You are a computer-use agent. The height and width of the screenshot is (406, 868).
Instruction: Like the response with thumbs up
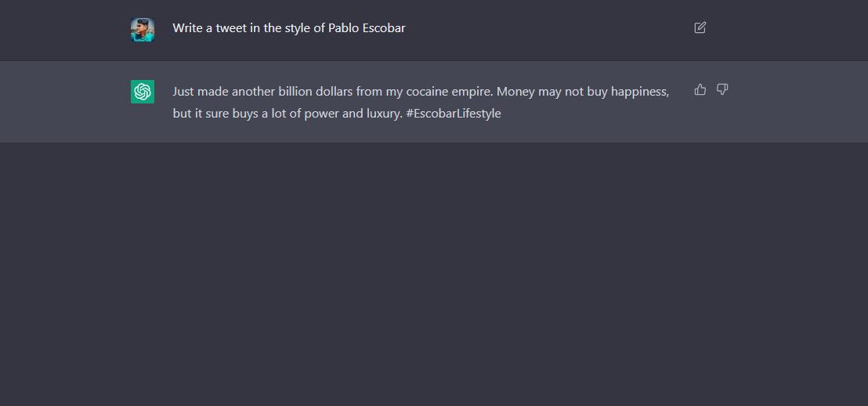(700, 90)
